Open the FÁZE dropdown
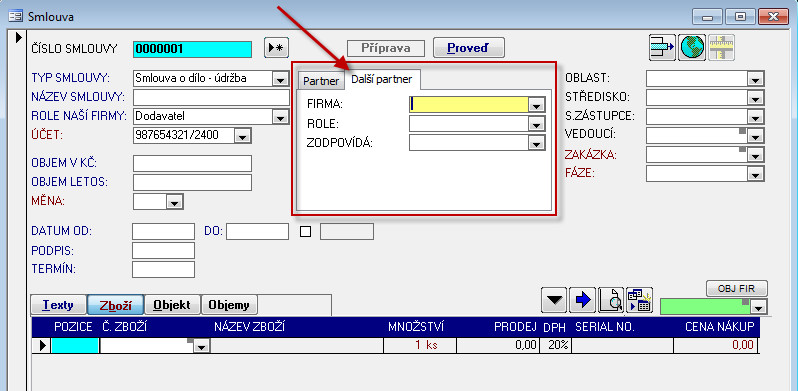Viewport: 798px width, 391px height. point(756,174)
